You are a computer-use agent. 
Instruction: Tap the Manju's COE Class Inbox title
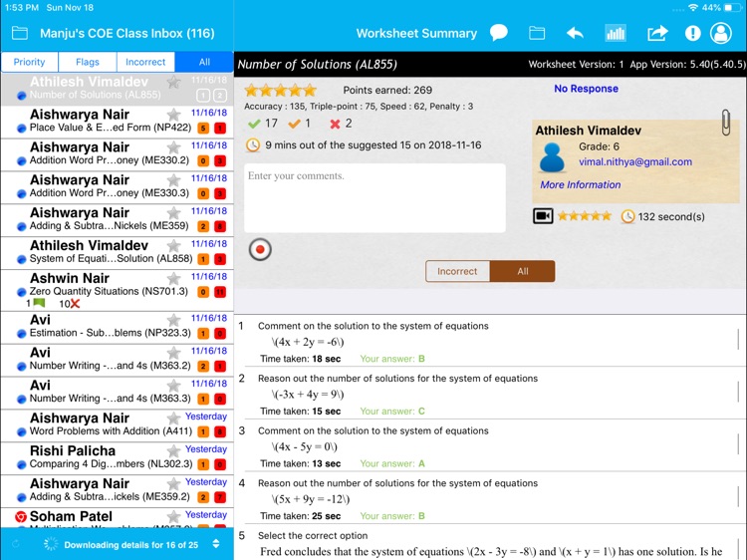(127, 33)
